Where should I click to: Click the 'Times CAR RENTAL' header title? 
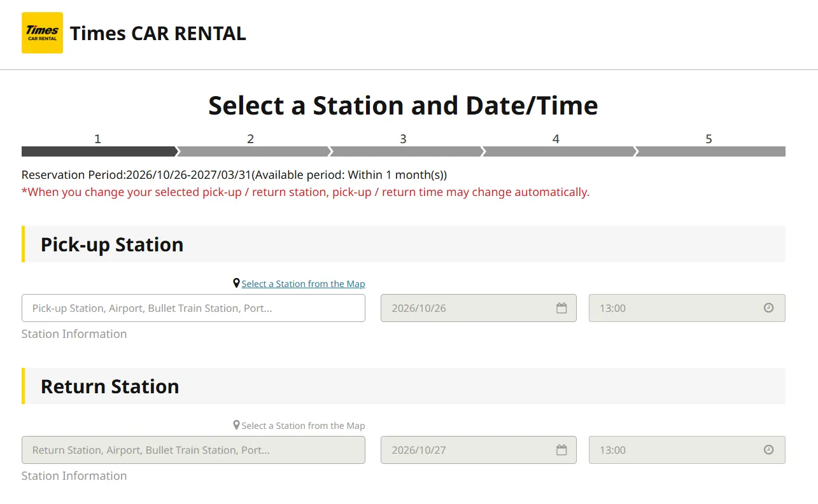coord(158,33)
